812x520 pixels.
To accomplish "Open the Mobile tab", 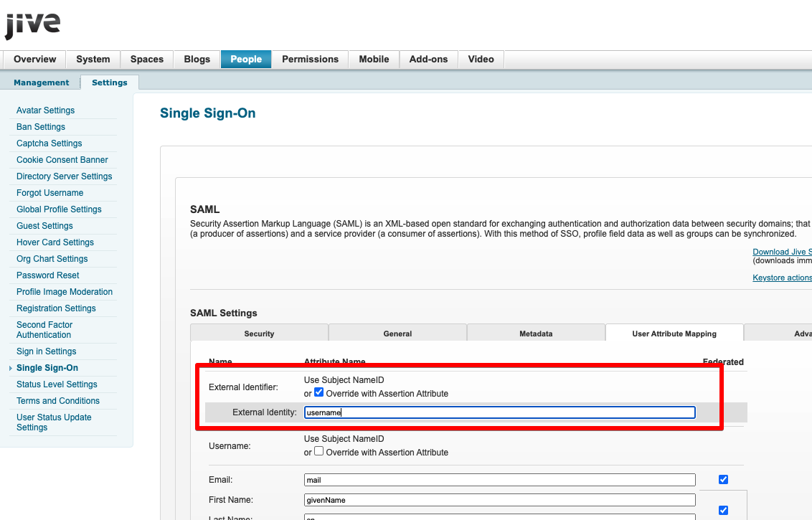I will coord(374,59).
